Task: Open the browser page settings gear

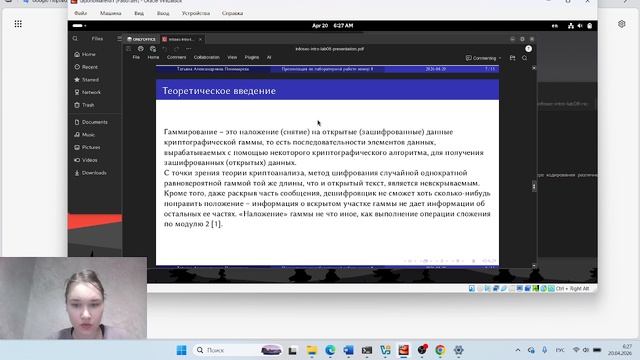Action: pyautogui.click(x=622, y=24)
